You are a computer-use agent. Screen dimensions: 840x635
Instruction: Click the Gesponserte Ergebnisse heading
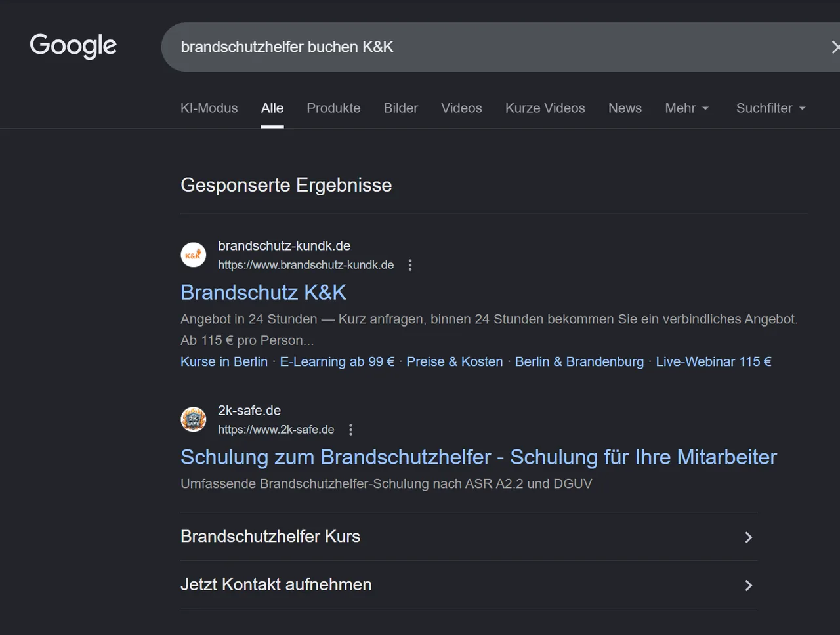coord(286,185)
